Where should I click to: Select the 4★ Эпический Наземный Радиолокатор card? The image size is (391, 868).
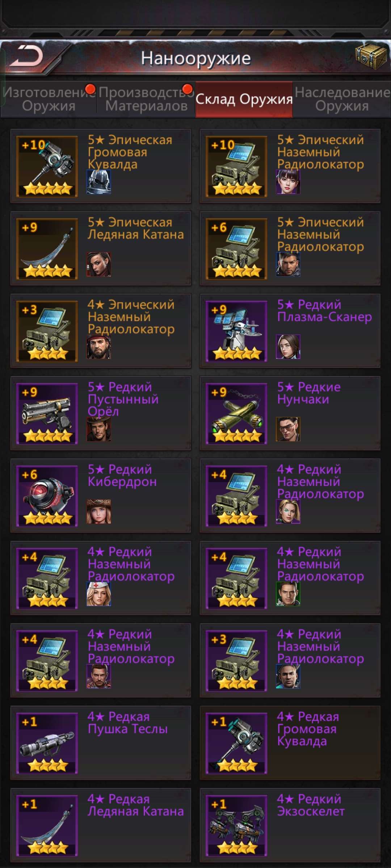(101, 331)
